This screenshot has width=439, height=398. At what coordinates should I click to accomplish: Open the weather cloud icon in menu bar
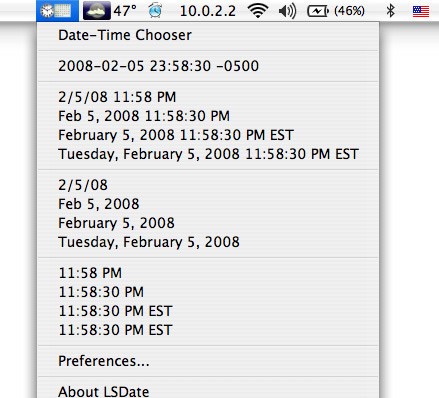click(x=97, y=11)
